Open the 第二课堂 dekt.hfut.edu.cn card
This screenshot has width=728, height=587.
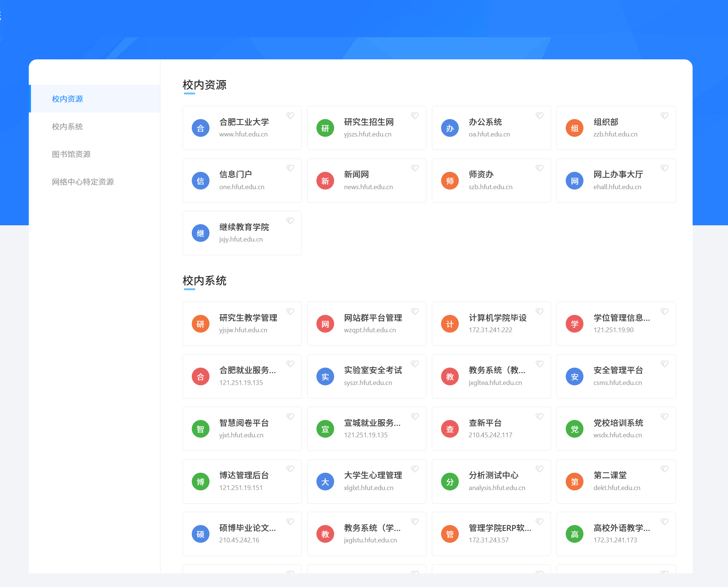[616, 481]
